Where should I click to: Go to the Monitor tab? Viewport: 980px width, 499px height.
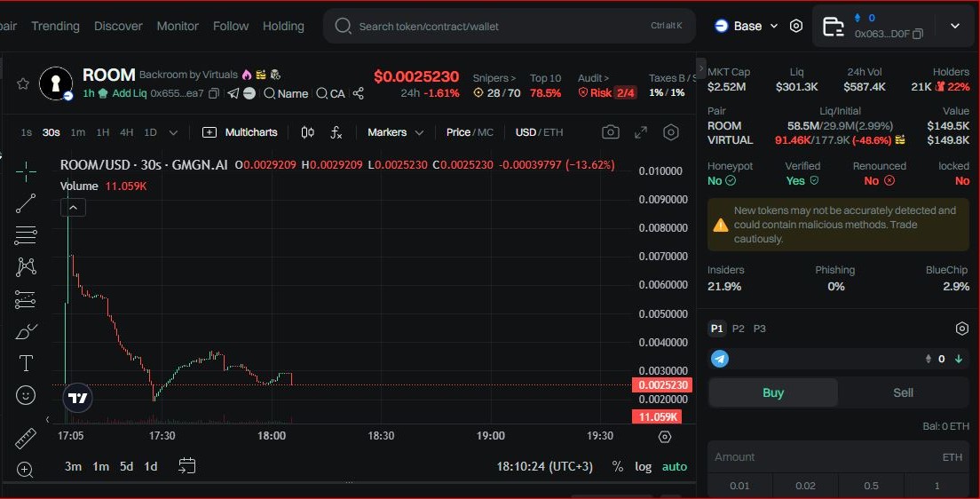(178, 27)
